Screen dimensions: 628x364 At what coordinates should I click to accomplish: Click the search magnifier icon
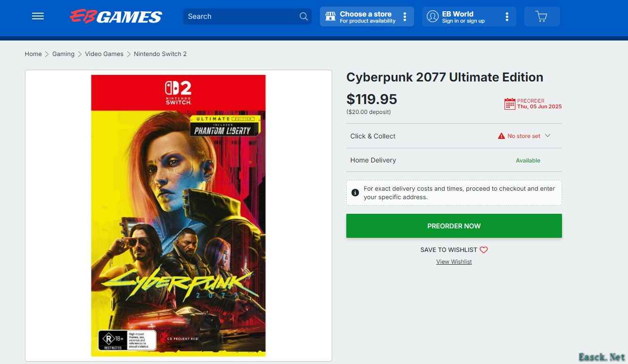click(303, 16)
